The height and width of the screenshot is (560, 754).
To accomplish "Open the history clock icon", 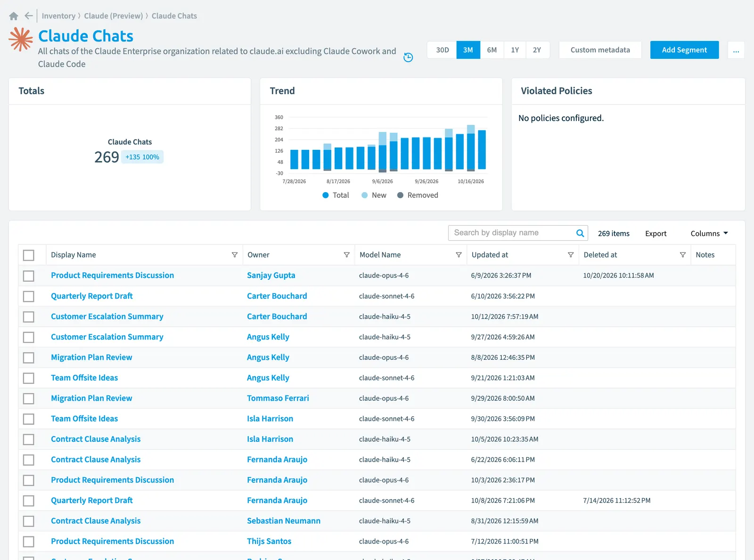I will (408, 57).
